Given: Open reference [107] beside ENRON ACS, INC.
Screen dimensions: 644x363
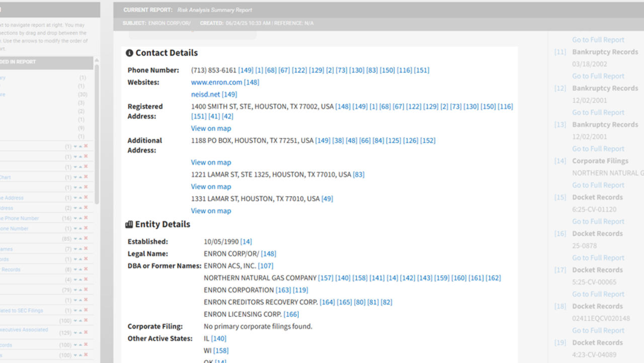Looking at the screenshot, I should pos(265,266).
